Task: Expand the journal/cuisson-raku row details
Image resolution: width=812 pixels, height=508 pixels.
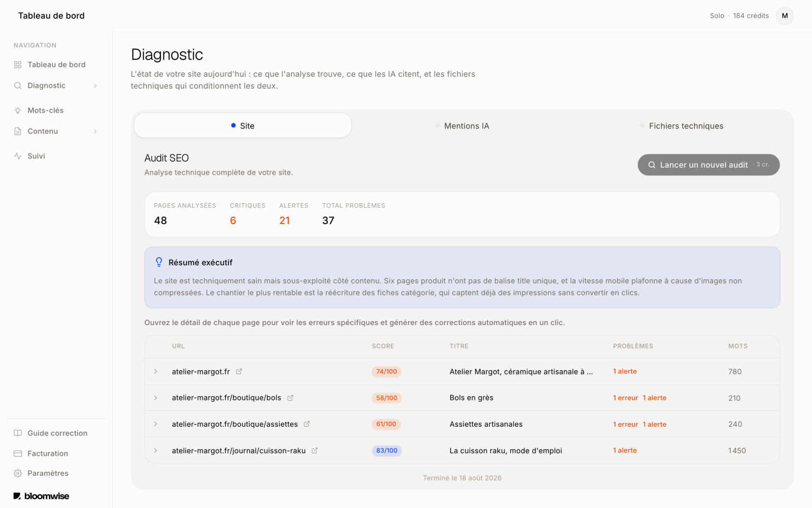Action: [156, 451]
